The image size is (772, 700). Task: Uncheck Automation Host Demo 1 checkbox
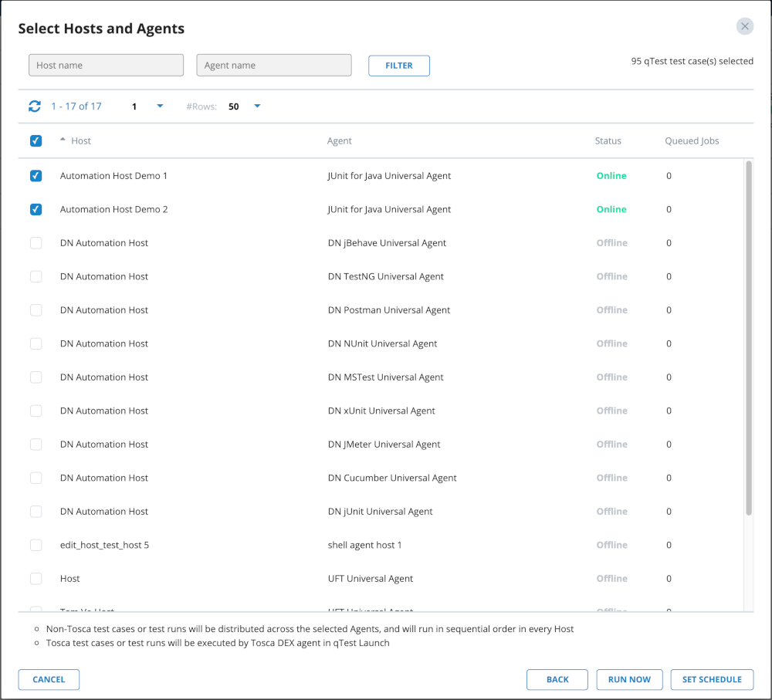pyautogui.click(x=36, y=176)
